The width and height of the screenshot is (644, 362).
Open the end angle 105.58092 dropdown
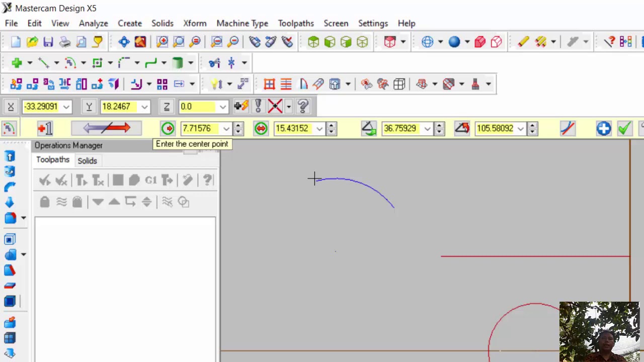click(x=520, y=129)
